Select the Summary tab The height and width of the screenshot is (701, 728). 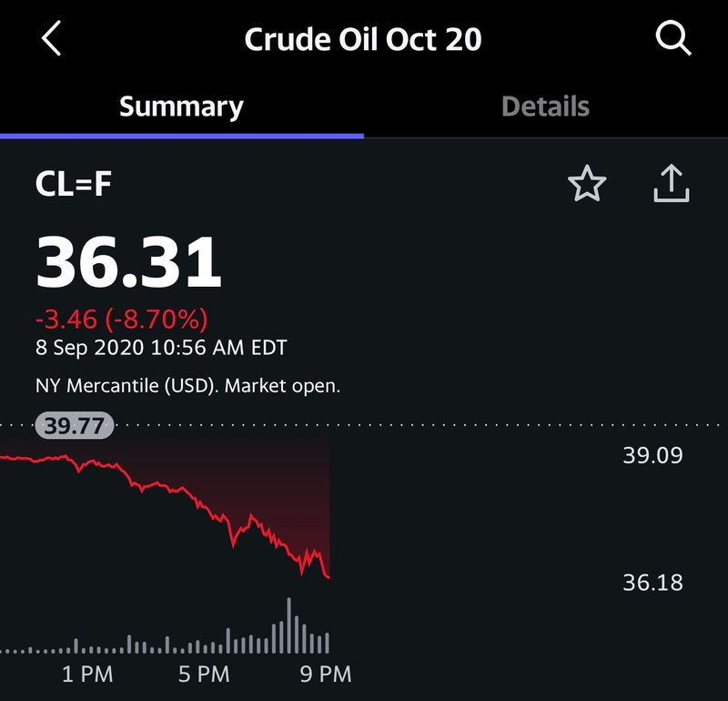click(181, 107)
